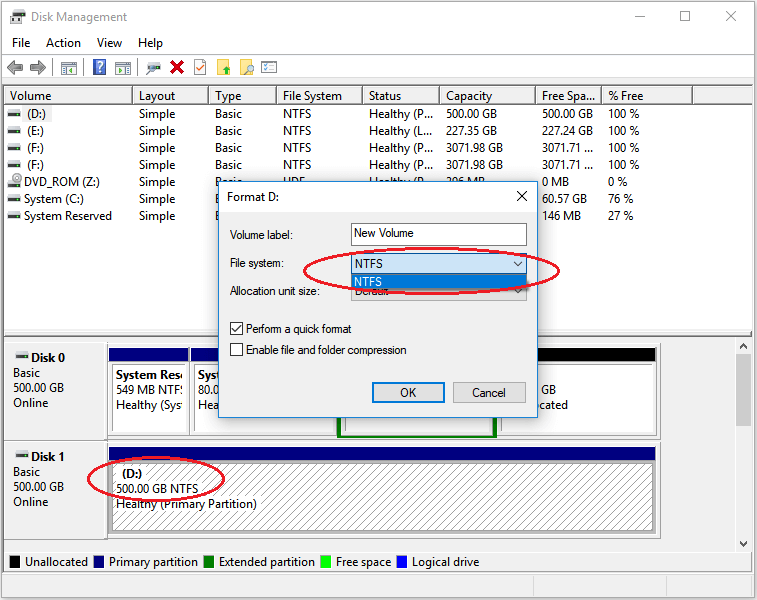The height and width of the screenshot is (600, 757).
Task: Open the blue Help question-mark icon
Action: coord(99,67)
